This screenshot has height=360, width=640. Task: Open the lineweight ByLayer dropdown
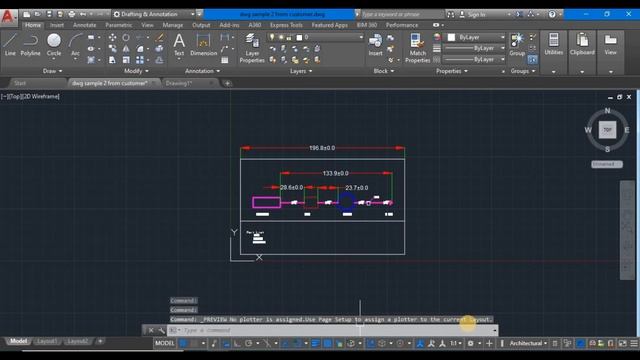point(475,48)
